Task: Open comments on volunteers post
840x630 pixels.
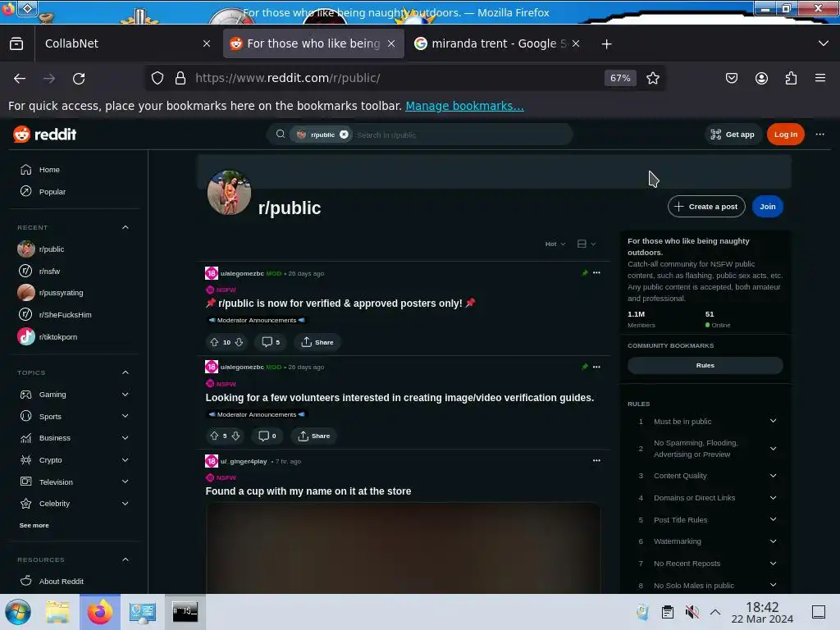Action: pyautogui.click(x=267, y=436)
